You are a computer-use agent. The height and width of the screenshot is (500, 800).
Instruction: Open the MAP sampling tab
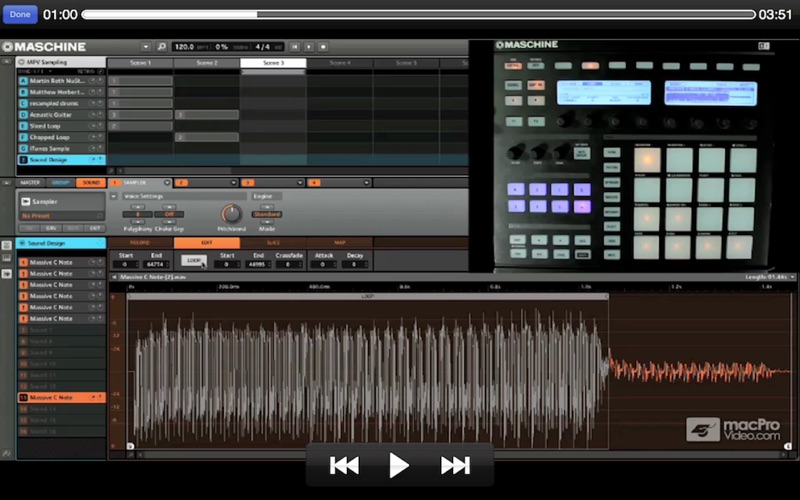[x=339, y=243]
